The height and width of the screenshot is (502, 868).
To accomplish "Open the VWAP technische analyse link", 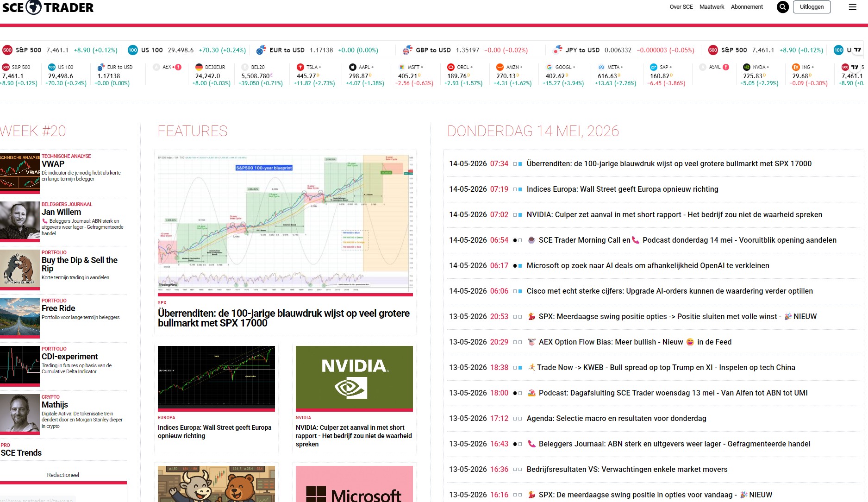I will click(53, 164).
